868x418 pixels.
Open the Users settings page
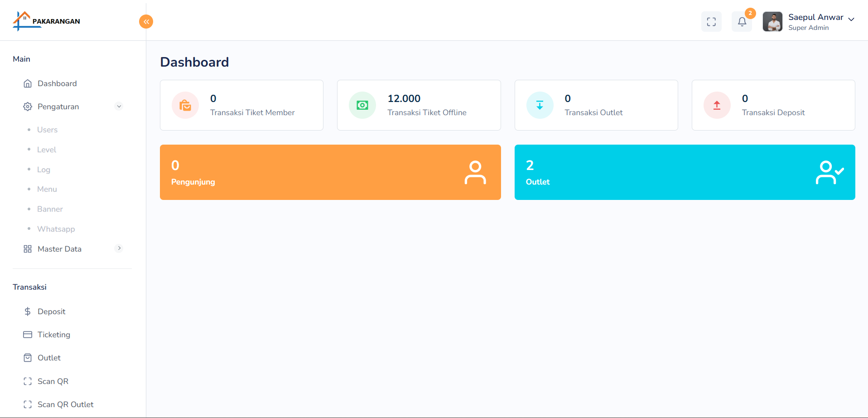(x=47, y=130)
